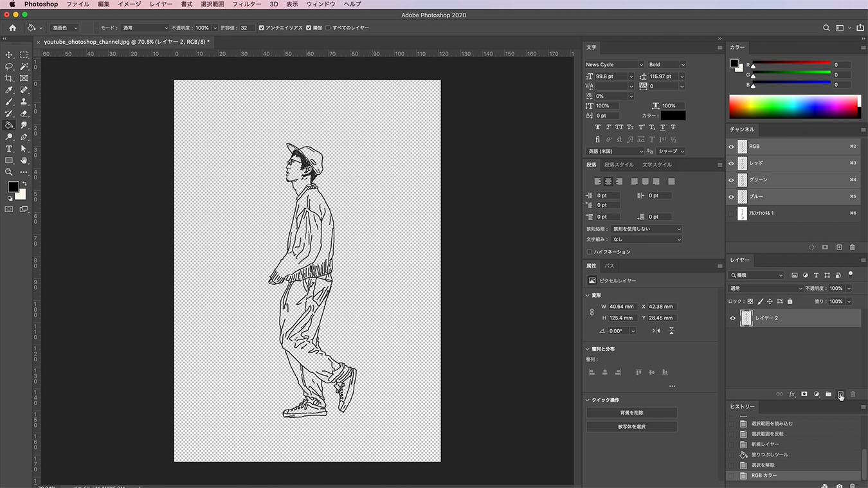Screen dimensions: 868x488
Task: Open the Apple menu
Action: 12,4
